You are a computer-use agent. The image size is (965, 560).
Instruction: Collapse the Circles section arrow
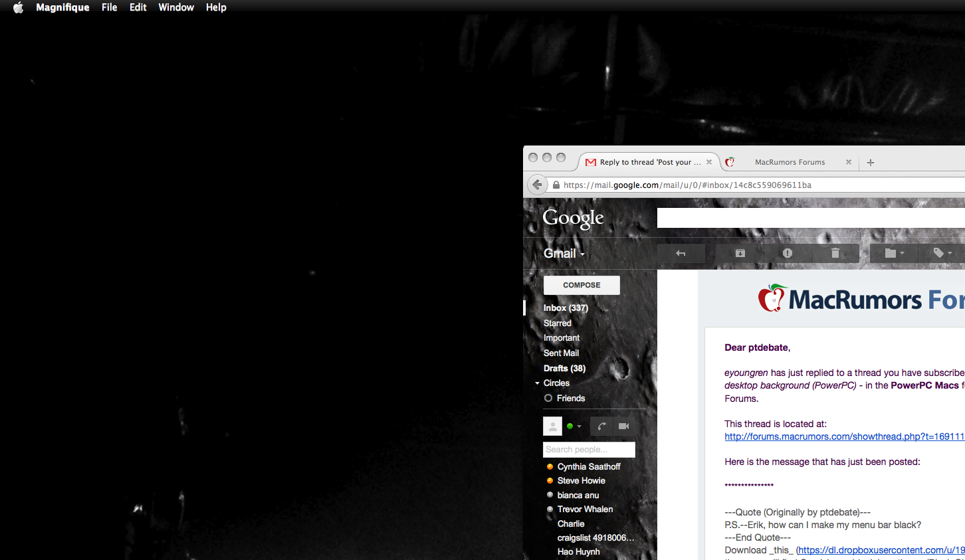pyautogui.click(x=537, y=383)
